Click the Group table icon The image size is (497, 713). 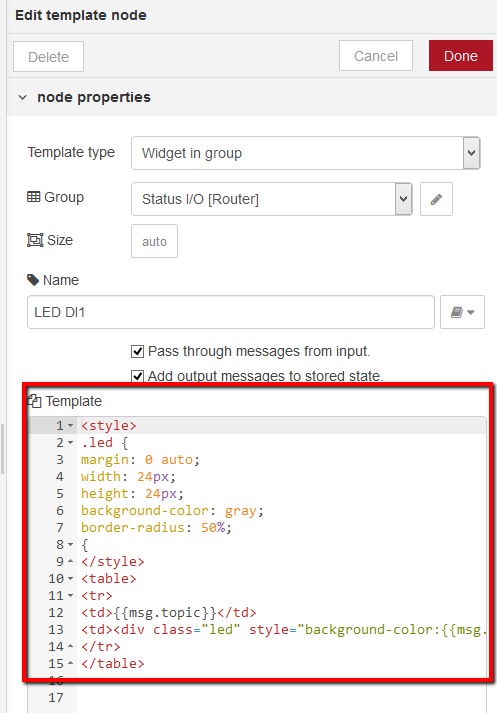(34, 197)
